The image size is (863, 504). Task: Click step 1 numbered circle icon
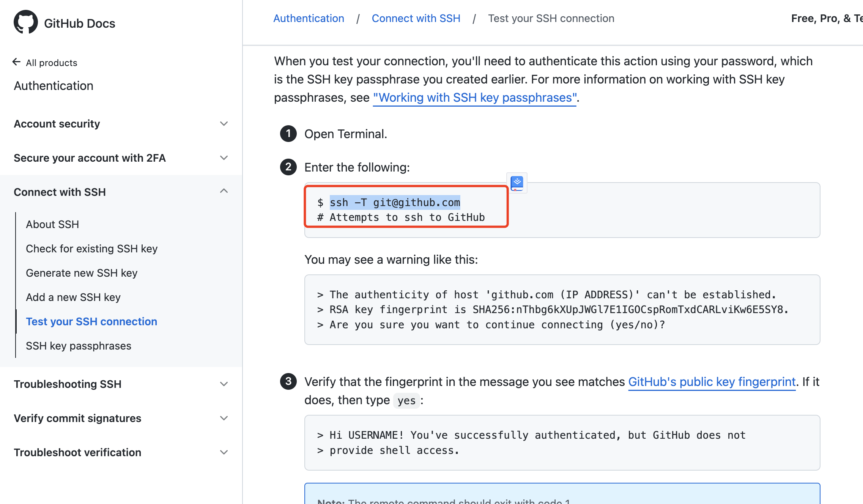288,133
